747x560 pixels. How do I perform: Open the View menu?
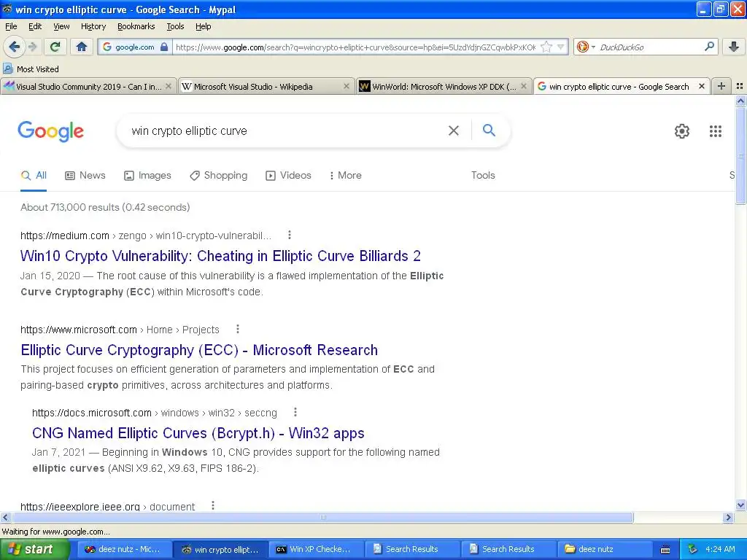[x=61, y=26]
